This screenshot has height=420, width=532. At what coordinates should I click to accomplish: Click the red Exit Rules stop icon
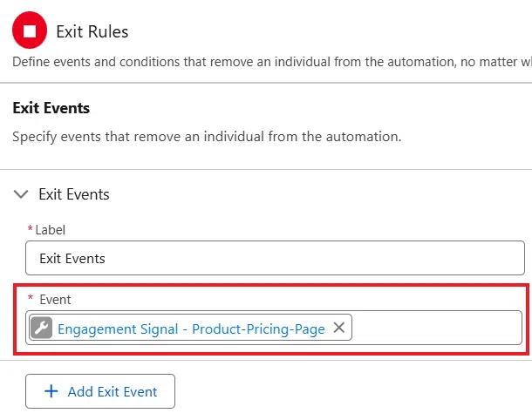[30, 30]
